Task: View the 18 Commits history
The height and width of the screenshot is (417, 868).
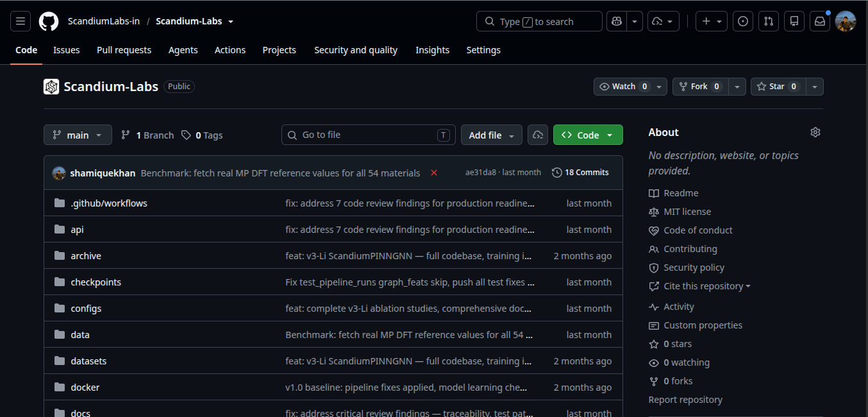Action: point(580,173)
